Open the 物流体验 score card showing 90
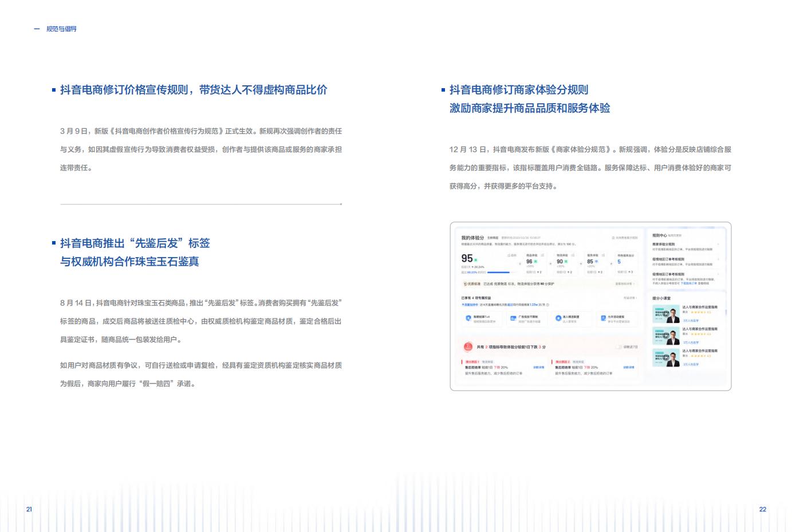This screenshot has height=532, width=792. 565,263
